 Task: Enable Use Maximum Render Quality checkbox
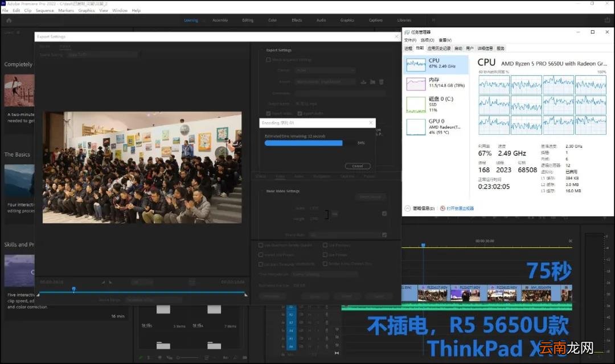coord(260,245)
